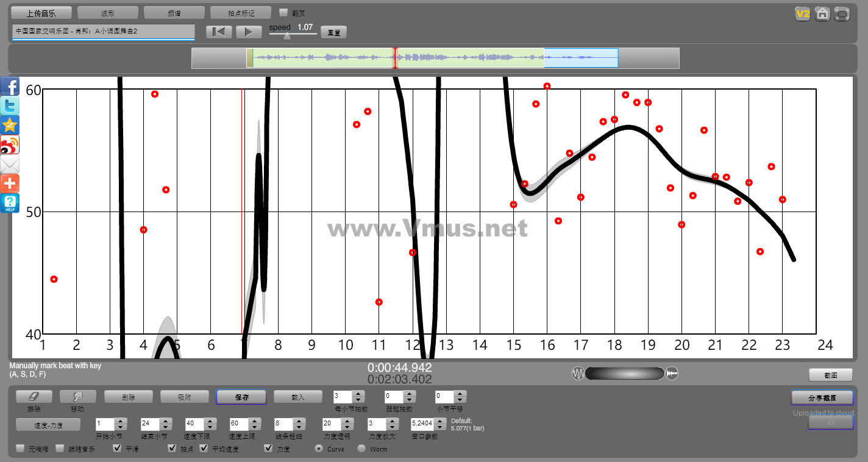Decrease the 速度下限 stepper value
The height and width of the screenshot is (462, 868).
coord(210,427)
